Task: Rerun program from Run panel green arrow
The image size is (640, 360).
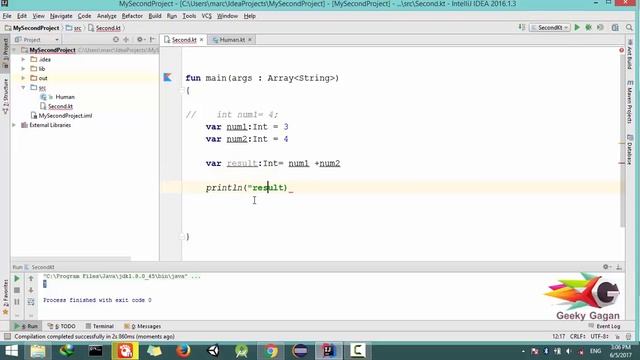Action: click(x=17, y=278)
